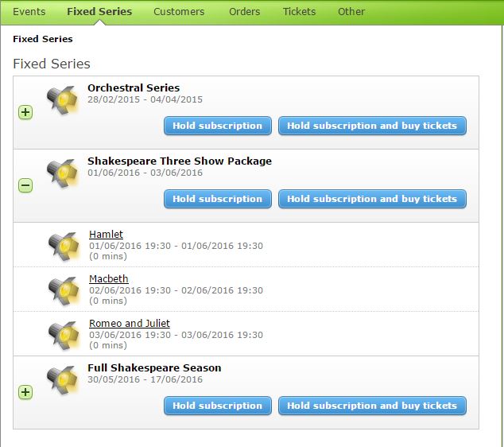Open the Other menu tab
This screenshot has height=447, width=504.
tap(351, 12)
